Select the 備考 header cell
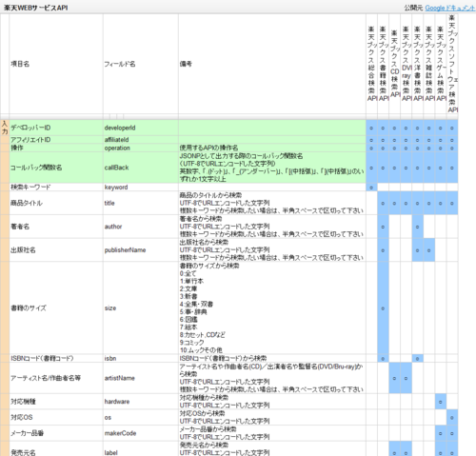The width and height of the screenshot is (476, 456). click(x=272, y=64)
